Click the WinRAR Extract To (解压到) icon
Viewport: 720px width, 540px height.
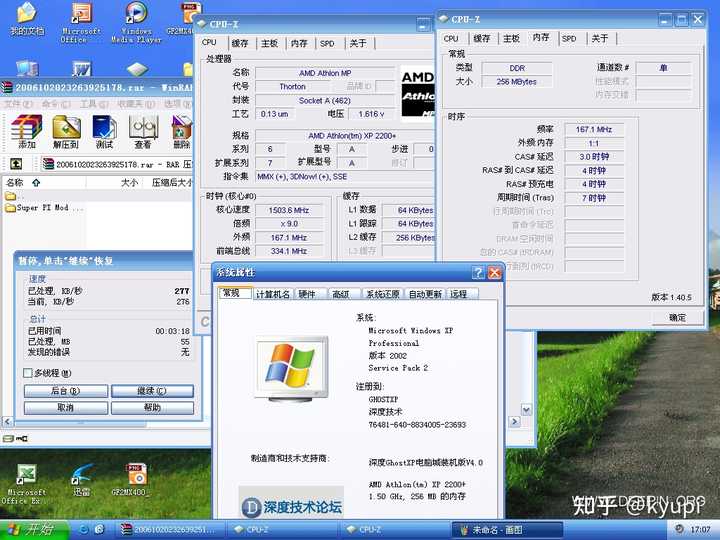point(66,131)
